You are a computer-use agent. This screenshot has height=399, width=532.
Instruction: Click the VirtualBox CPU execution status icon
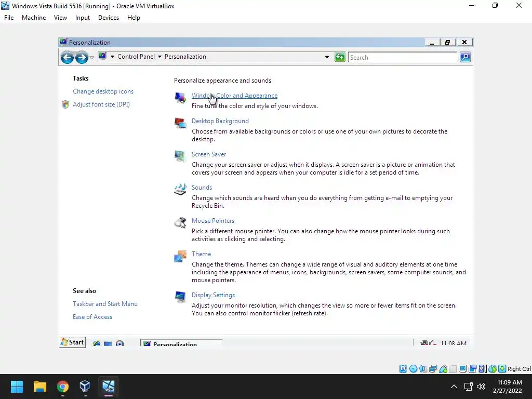[x=483, y=369]
